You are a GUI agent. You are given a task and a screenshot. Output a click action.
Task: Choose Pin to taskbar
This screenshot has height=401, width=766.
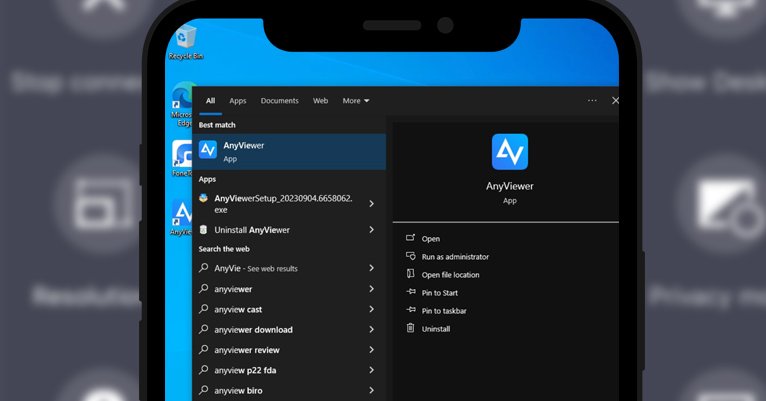point(444,311)
